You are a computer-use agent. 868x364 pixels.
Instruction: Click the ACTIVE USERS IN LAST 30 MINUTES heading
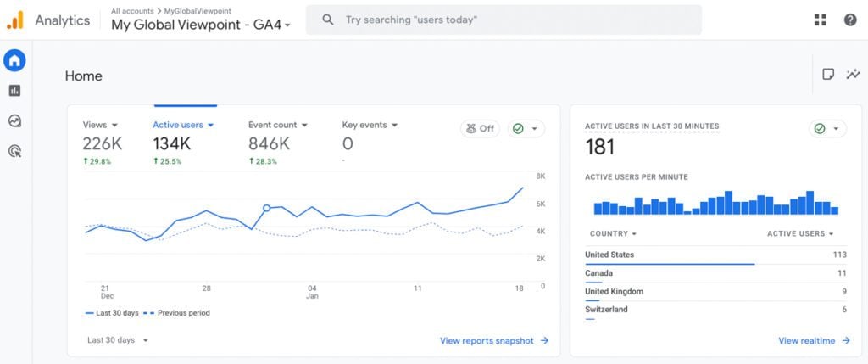(x=652, y=126)
